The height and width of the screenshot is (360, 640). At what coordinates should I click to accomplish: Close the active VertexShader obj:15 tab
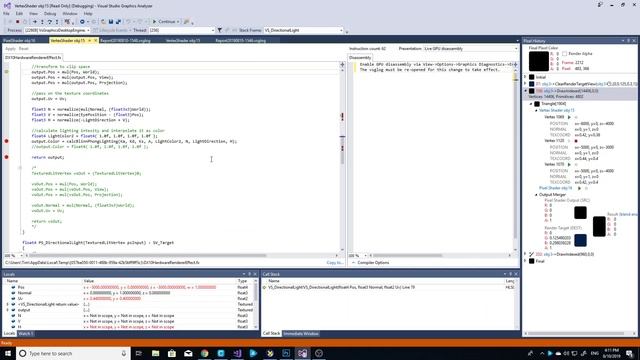(x=96, y=40)
